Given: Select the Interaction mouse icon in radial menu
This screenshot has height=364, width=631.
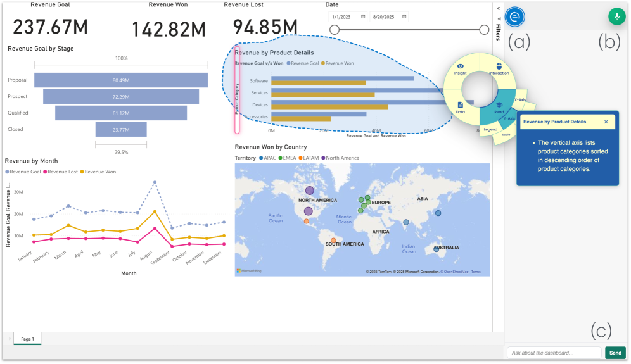Looking at the screenshot, I should click(499, 68).
